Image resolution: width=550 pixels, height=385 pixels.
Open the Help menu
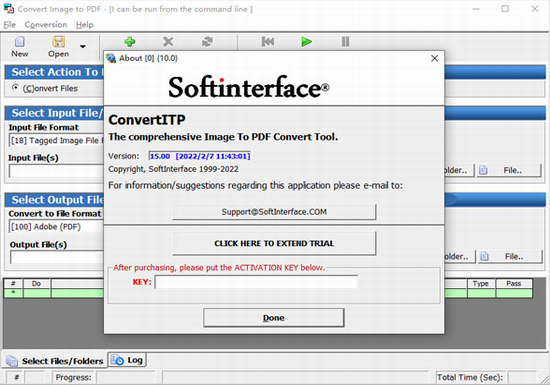(x=85, y=25)
